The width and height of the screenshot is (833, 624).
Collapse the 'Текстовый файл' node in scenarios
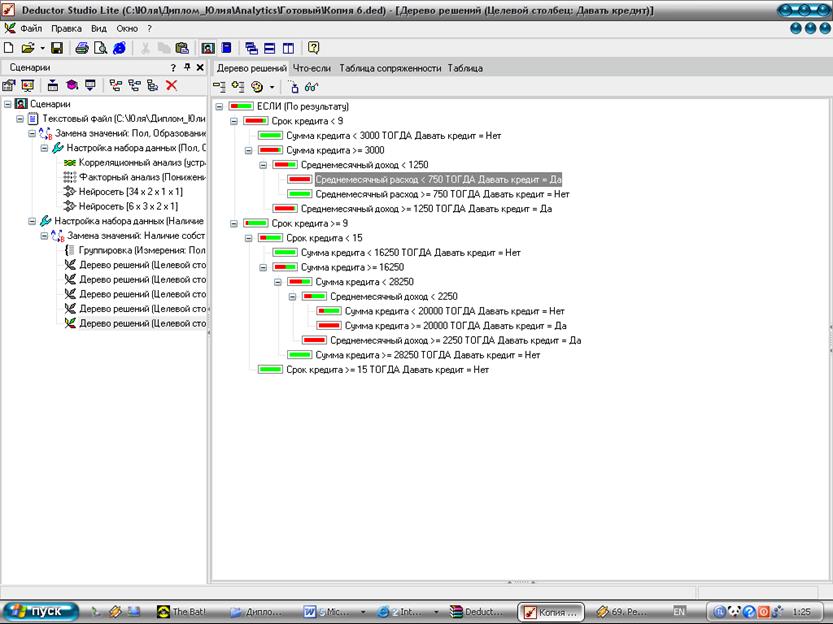(20, 118)
